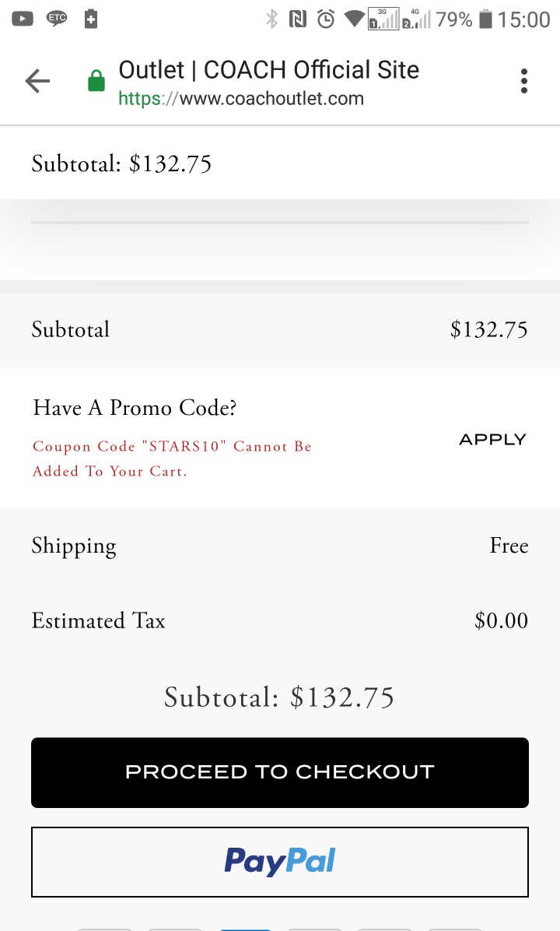
Task: Tap the battery level icon
Action: (485, 19)
